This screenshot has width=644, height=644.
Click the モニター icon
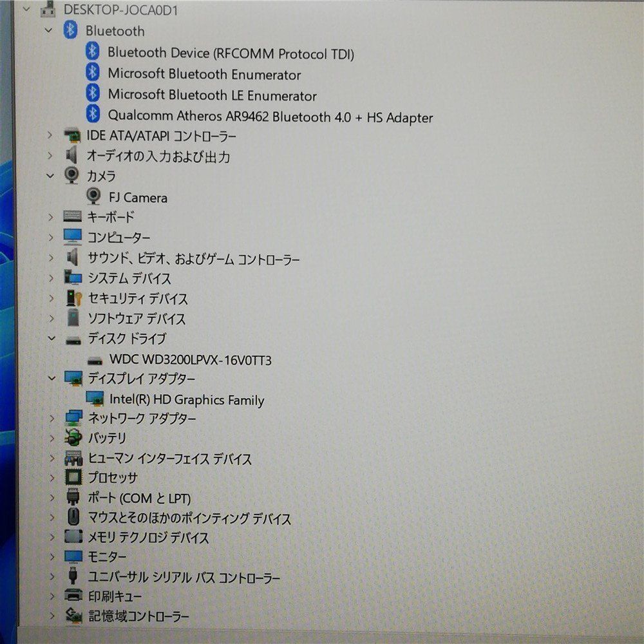pos(74,556)
